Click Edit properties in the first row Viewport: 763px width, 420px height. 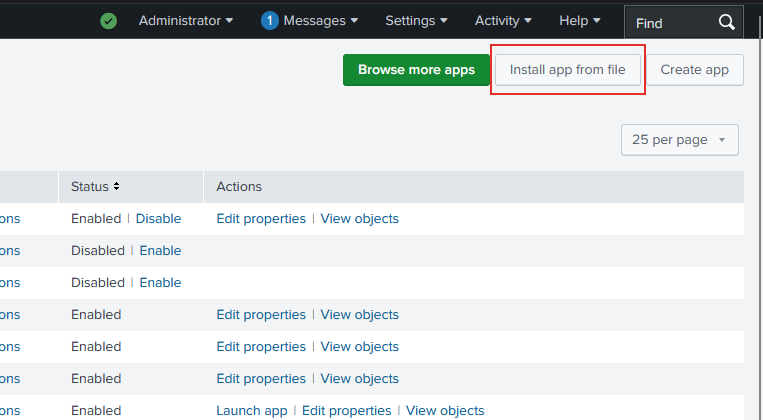[261, 219]
